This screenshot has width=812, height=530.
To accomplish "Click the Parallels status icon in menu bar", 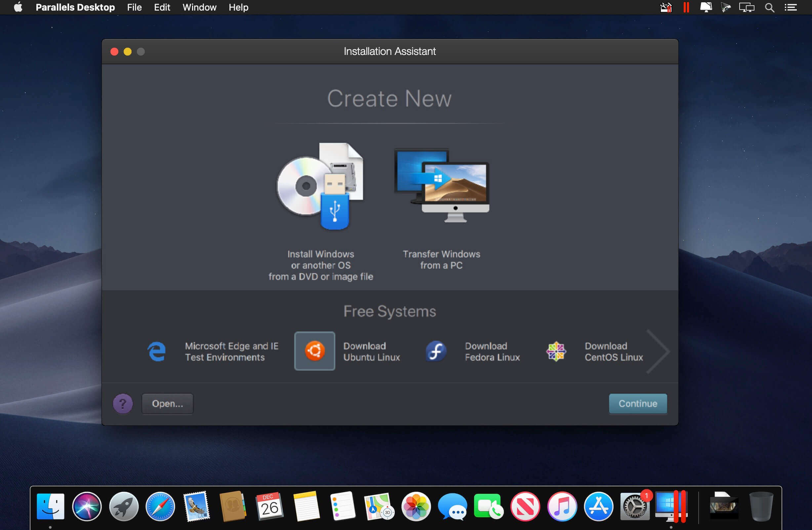I will pyautogui.click(x=686, y=7).
